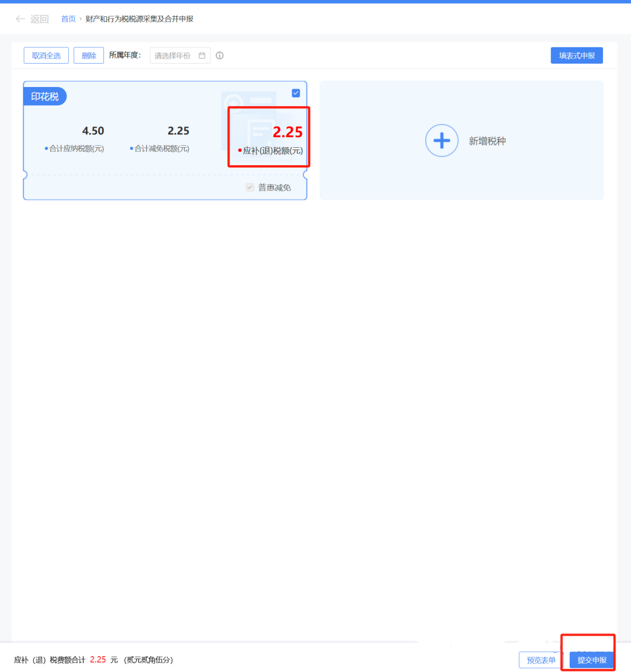Click the 取消全选 button
Screen dimensions: 631x672
46,55
